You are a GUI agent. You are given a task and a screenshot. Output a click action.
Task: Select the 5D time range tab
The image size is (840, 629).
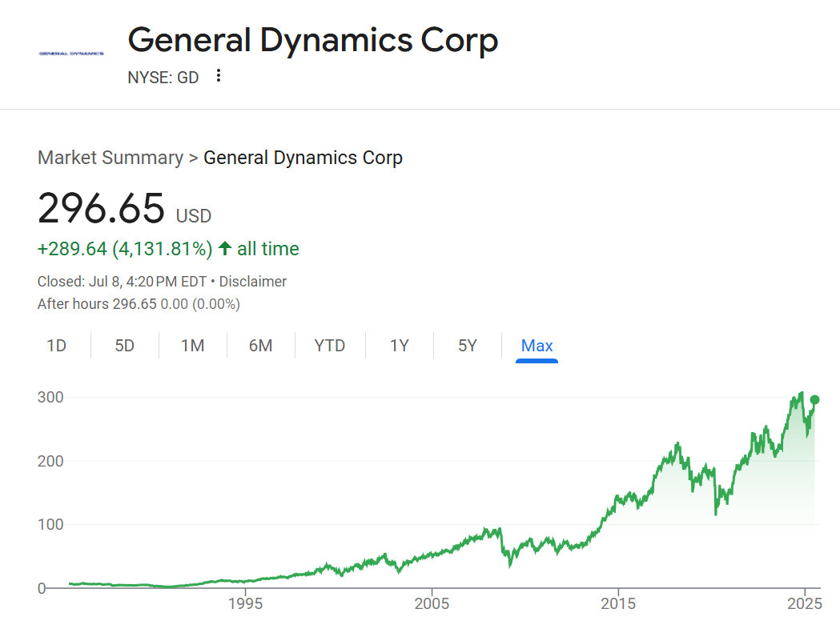pyautogui.click(x=124, y=346)
